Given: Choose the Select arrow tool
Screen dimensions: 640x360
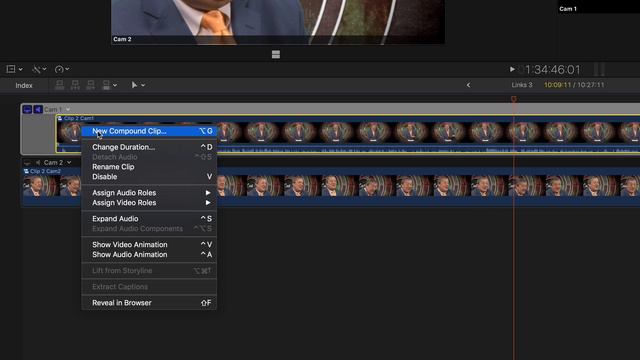Looking at the screenshot, I should tap(134, 85).
